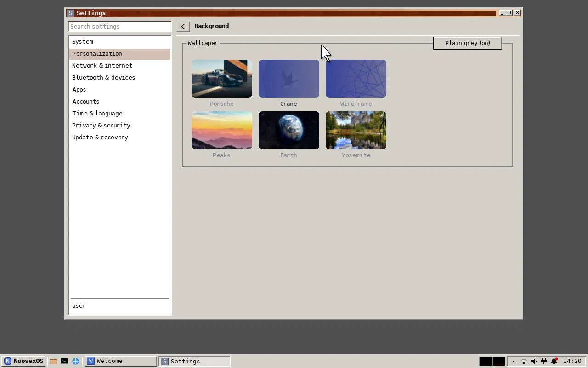The image size is (588, 368).
Task: Close the Settings window
Action: point(517,13)
